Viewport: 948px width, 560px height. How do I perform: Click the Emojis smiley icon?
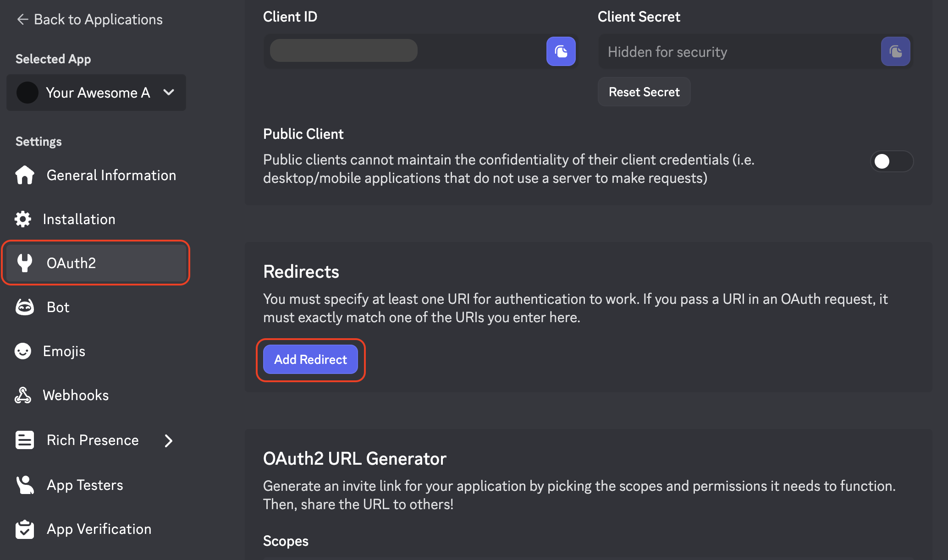click(x=23, y=351)
